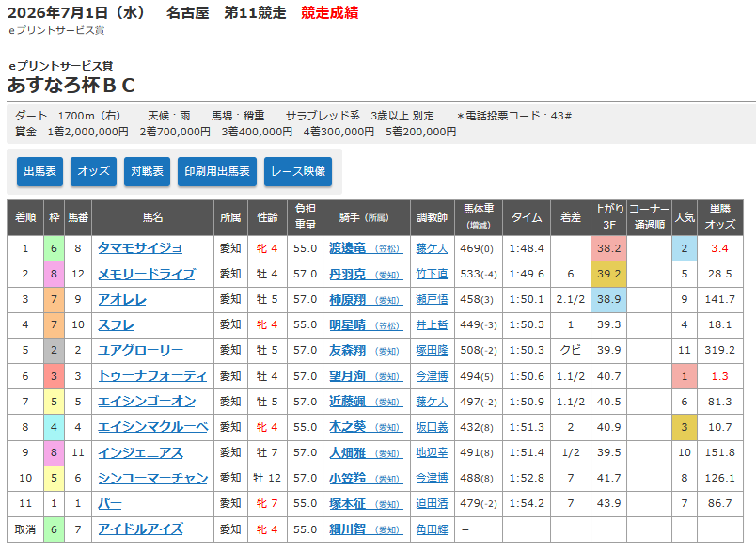The image size is (756, 553).
Task: Open horse インジェニアス link
Action: [x=140, y=452]
